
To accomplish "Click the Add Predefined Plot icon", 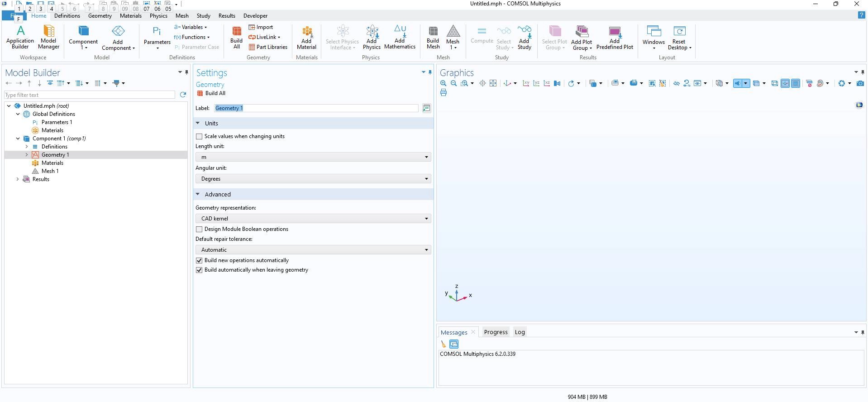I will (615, 37).
